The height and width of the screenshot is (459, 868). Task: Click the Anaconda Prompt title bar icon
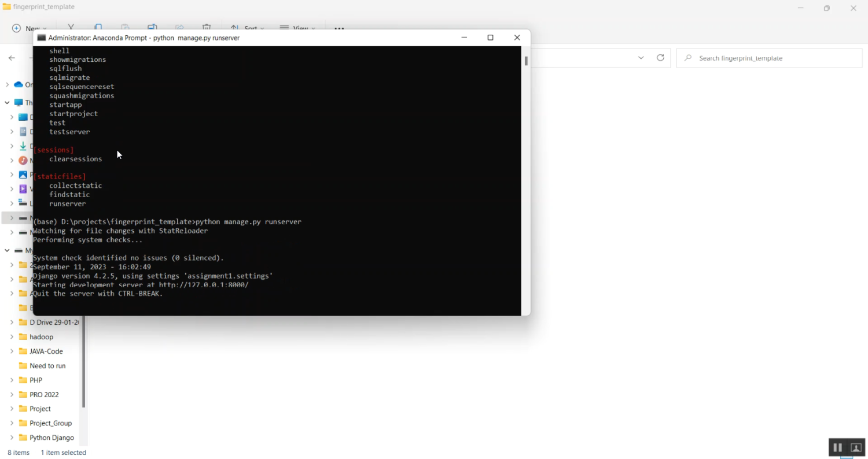[x=42, y=38]
